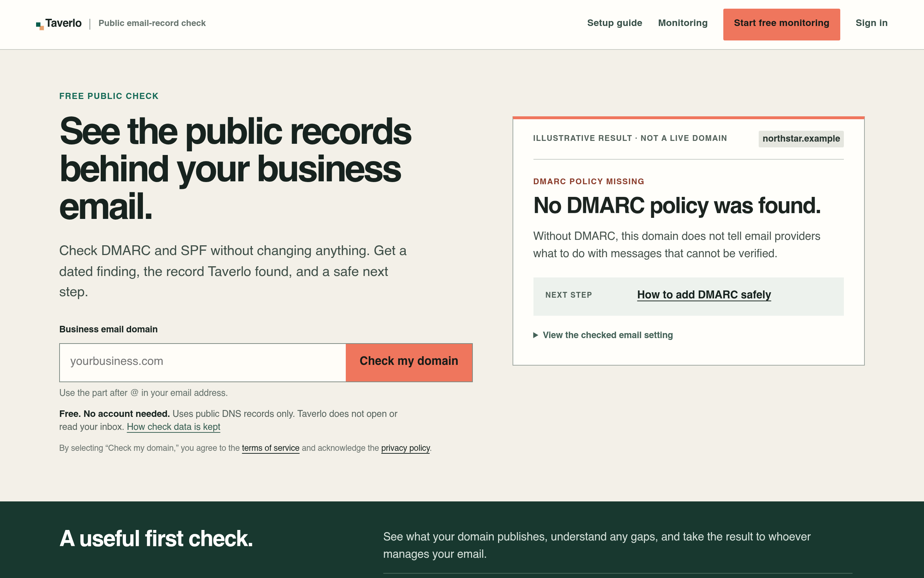The image size is (924, 578).
Task: Open the Setup guide nav link
Action: pos(614,23)
